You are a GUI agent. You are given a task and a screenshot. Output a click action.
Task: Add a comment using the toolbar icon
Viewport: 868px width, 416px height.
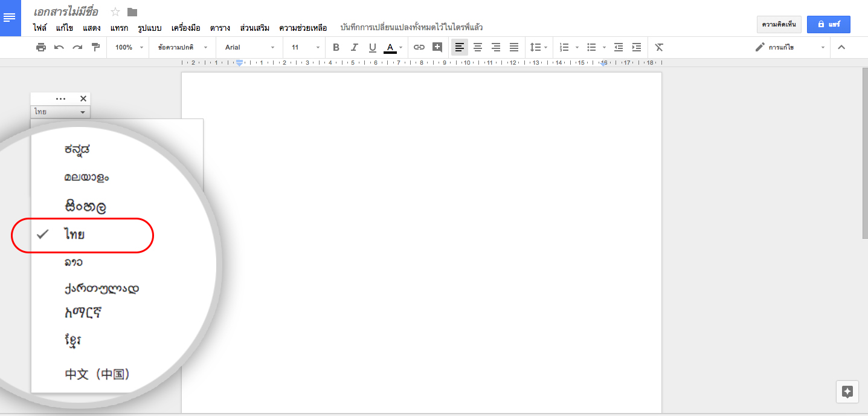tap(437, 47)
